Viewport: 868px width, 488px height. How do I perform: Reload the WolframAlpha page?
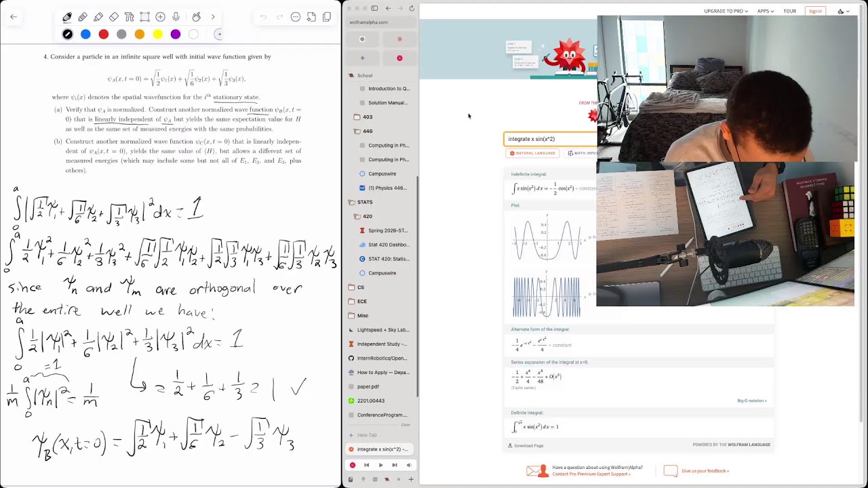point(411,8)
